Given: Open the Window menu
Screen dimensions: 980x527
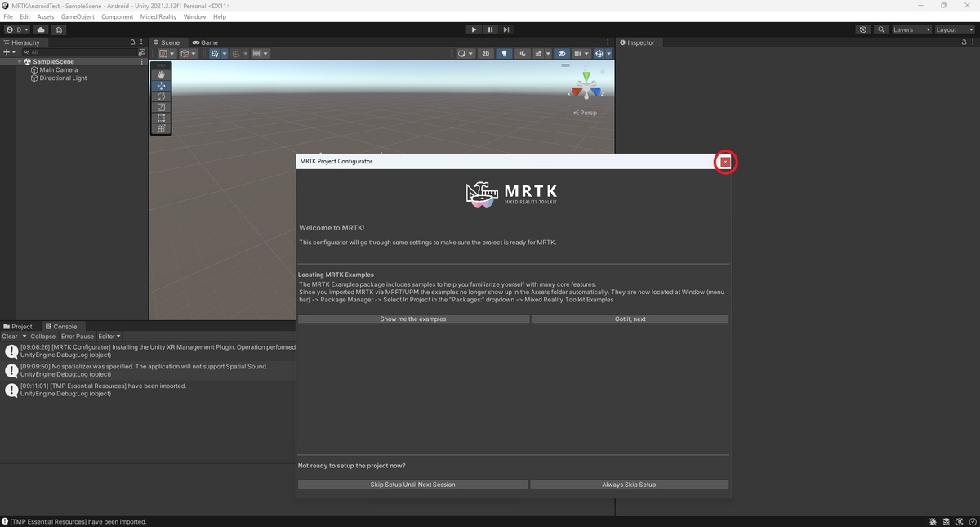Looking at the screenshot, I should (194, 16).
